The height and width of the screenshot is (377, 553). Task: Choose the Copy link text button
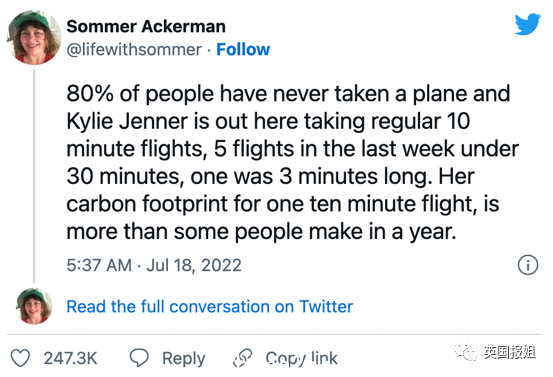click(302, 358)
